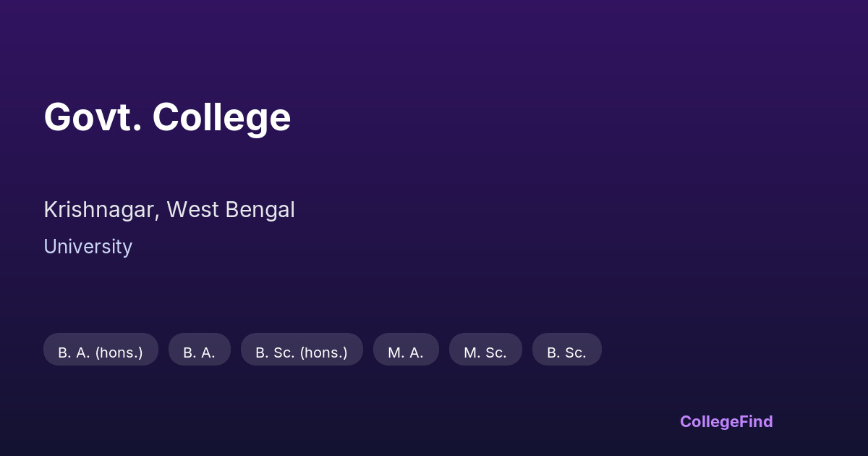Click "(hons.)" inside the B. Sc. (hons.) tag
This screenshot has height=456, width=868.
click(323, 352)
